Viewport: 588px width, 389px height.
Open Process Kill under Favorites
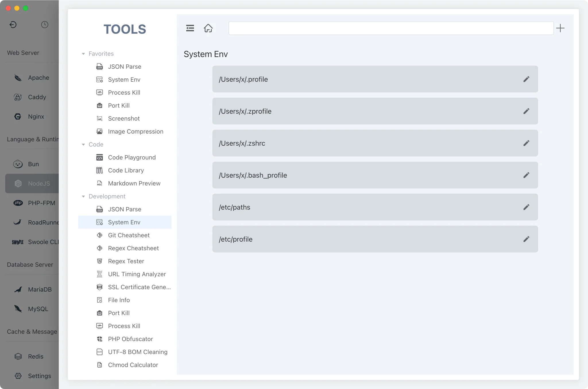(x=125, y=93)
